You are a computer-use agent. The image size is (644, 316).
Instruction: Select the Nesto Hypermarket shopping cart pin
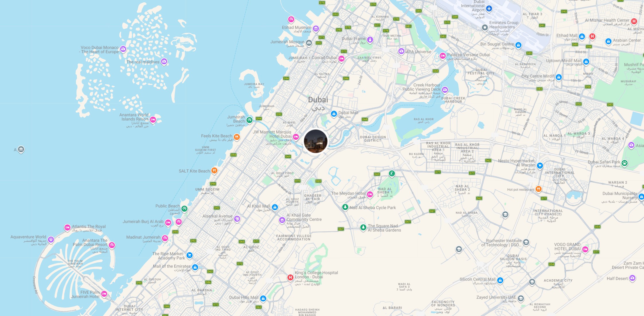pos(540,165)
